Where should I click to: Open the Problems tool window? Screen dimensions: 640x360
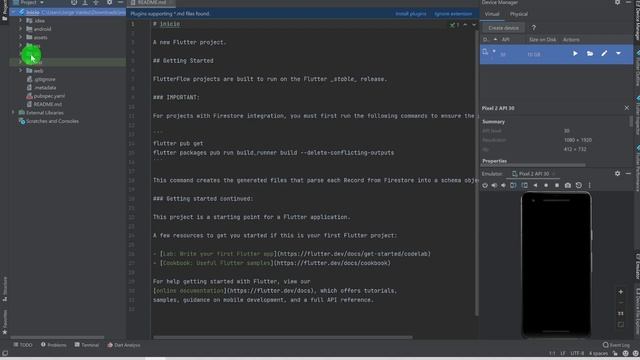(x=53, y=345)
